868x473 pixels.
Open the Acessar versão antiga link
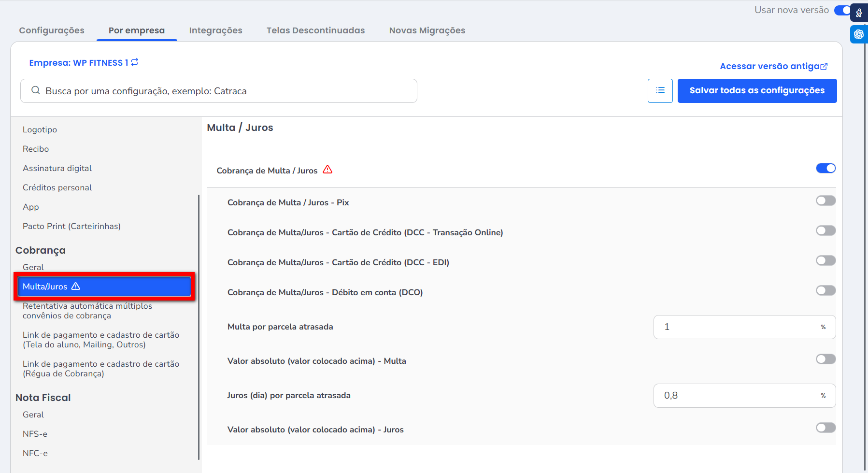click(x=769, y=66)
